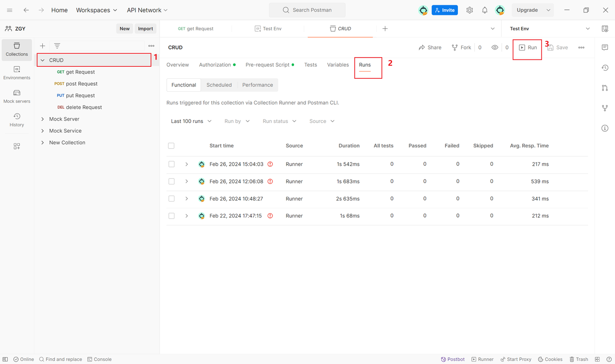
Task: Switch to the Overview tab
Action: click(x=178, y=65)
